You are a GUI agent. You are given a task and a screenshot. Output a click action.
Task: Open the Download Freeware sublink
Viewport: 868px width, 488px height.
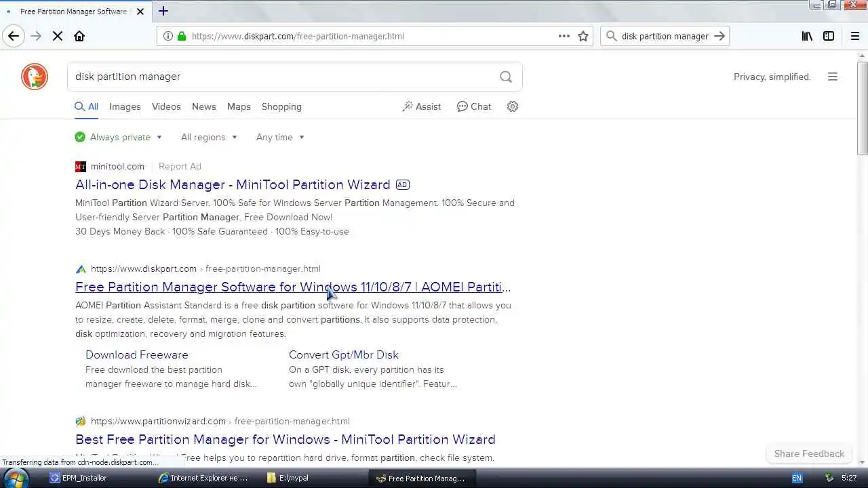(137, 354)
